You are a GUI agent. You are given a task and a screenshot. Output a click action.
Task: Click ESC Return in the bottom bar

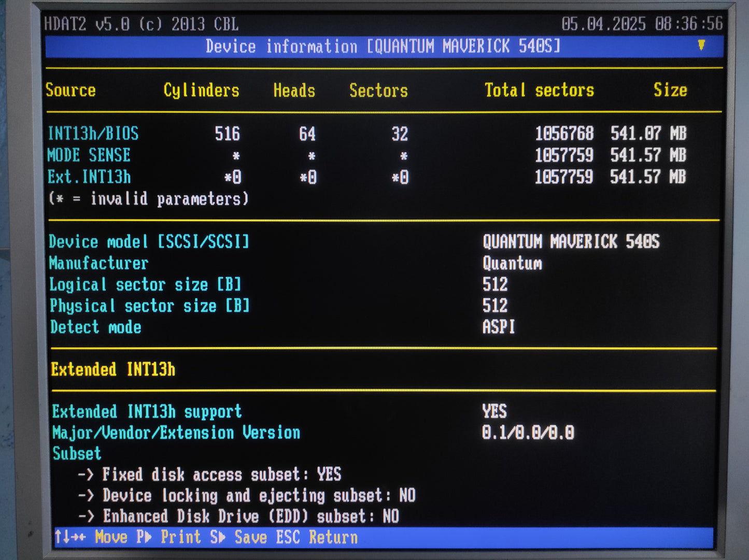click(317, 537)
